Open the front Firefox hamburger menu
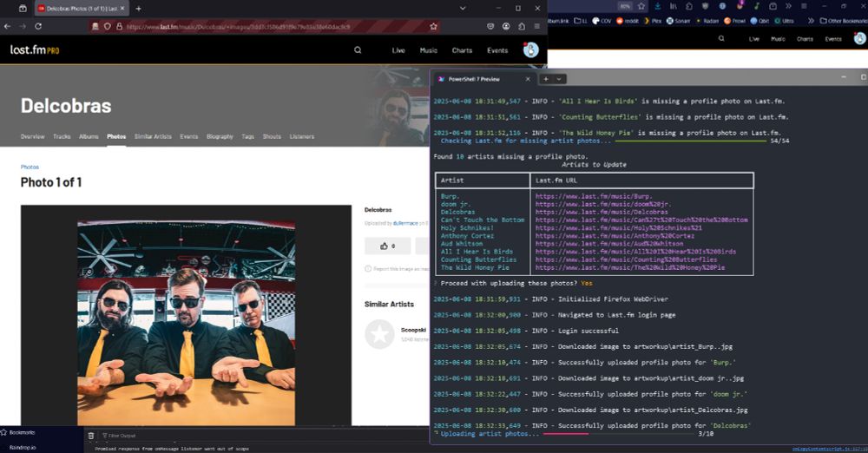This screenshot has width=868, height=453. point(537,26)
